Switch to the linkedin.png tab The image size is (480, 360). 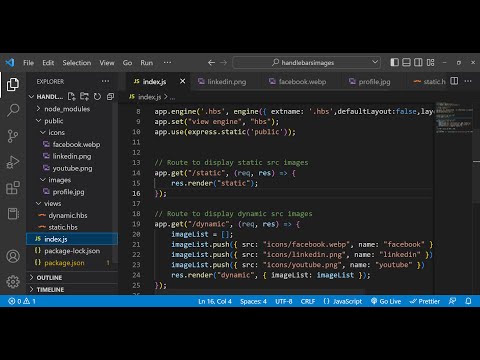[222, 82]
